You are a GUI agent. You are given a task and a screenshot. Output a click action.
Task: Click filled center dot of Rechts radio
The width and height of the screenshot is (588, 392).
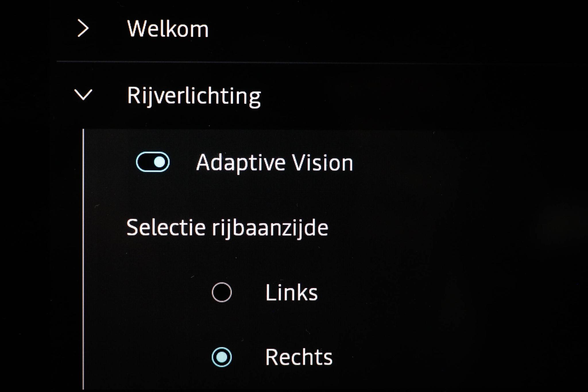pyautogui.click(x=222, y=357)
